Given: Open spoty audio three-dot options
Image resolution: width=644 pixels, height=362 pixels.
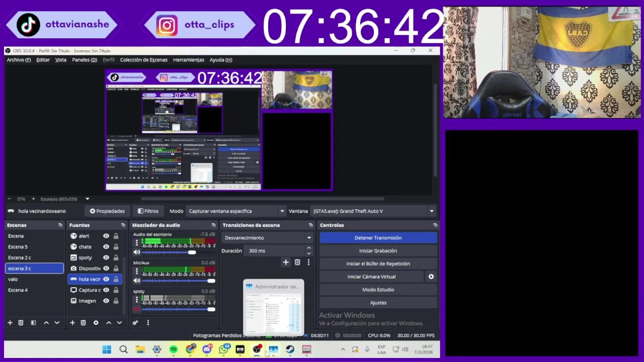Looking at the screenshot, I should pyautogui.click(x=136, y=300).
